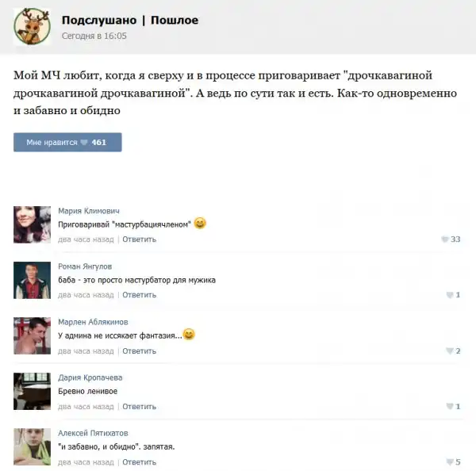Open Марлен Аблякимов's profile name link
Viewport: 476px width, 471px height.
pos(93,322)
